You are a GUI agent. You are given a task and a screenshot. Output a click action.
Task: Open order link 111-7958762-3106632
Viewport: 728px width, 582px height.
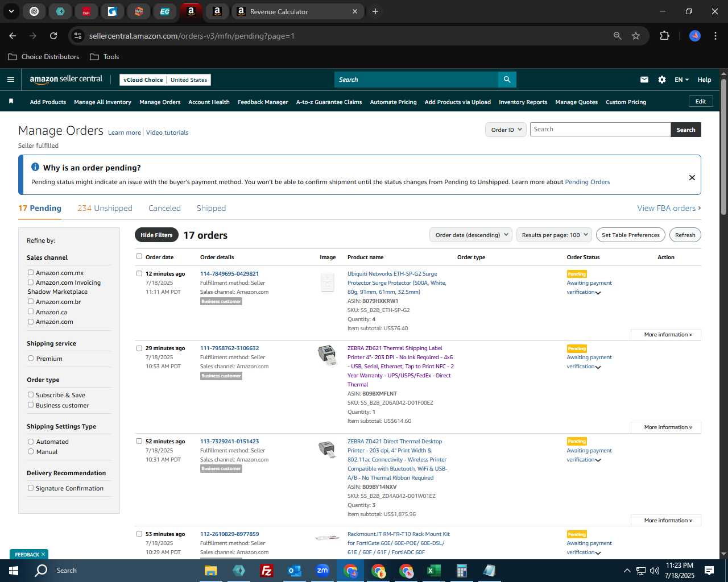pos(229,348)
